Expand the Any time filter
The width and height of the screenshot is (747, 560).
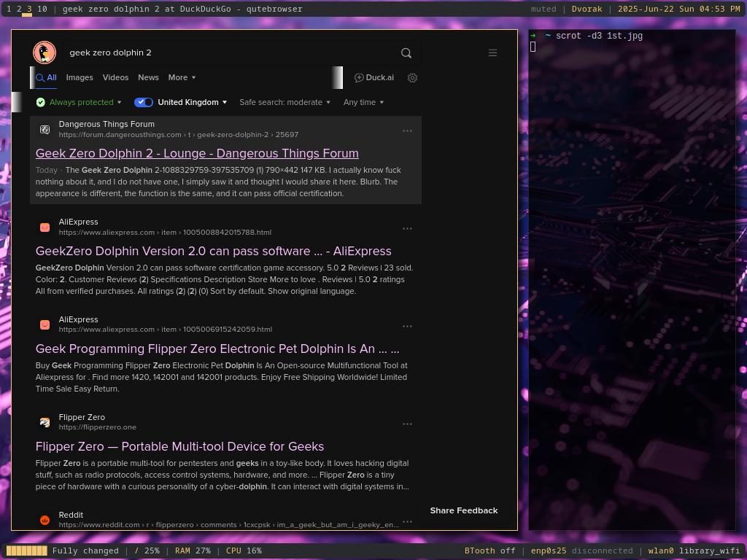click(x=363, y=102)
